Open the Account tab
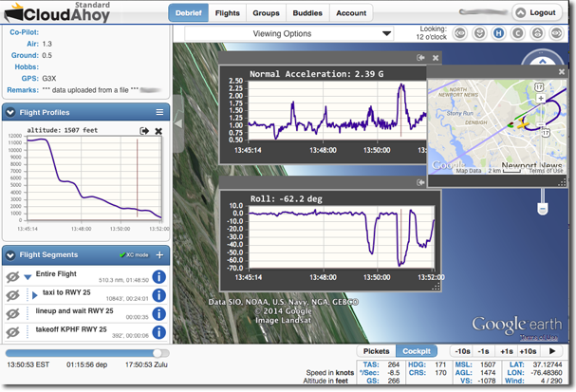The height and width of the screenshot is (392, 576). 351,13
